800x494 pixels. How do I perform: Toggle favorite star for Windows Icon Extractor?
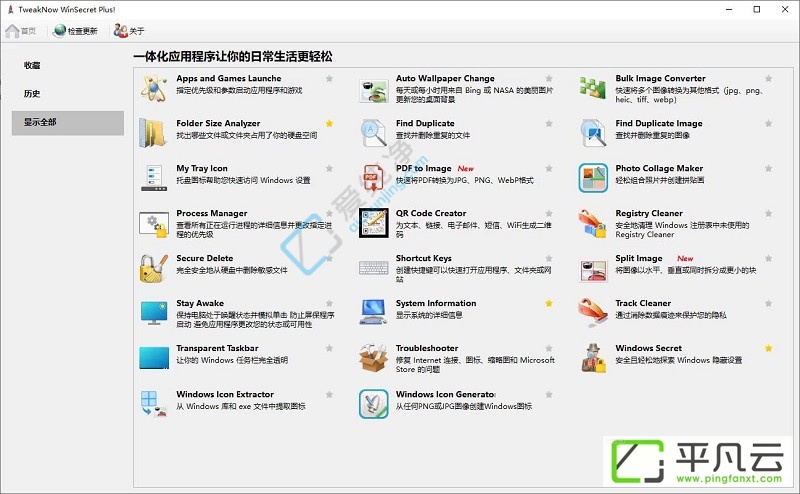coord(329,394)
